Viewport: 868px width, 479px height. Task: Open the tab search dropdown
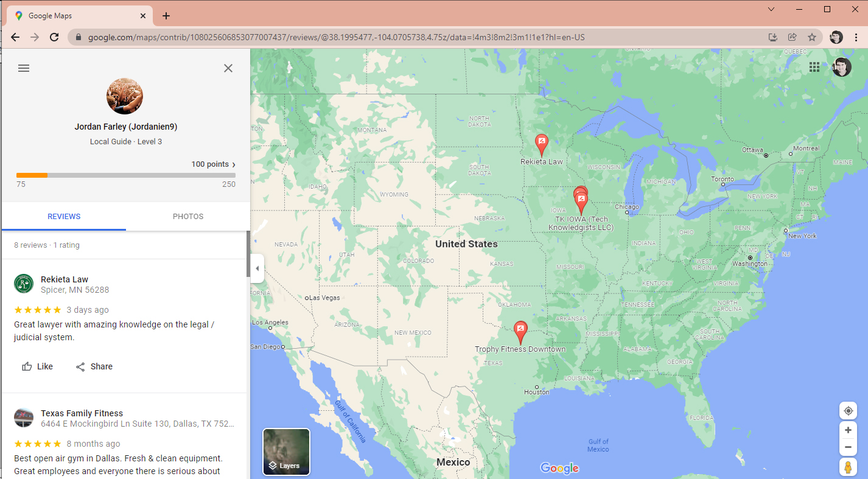(x=771, y=9)
